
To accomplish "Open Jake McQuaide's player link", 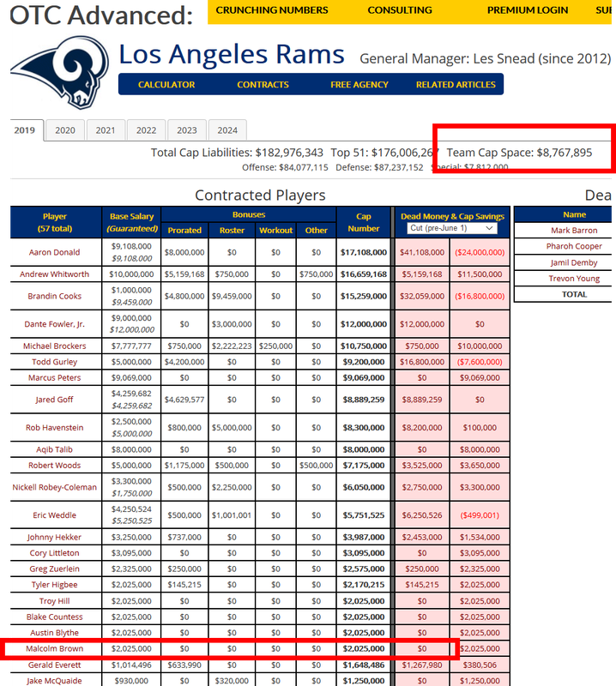I will point(54,681).
